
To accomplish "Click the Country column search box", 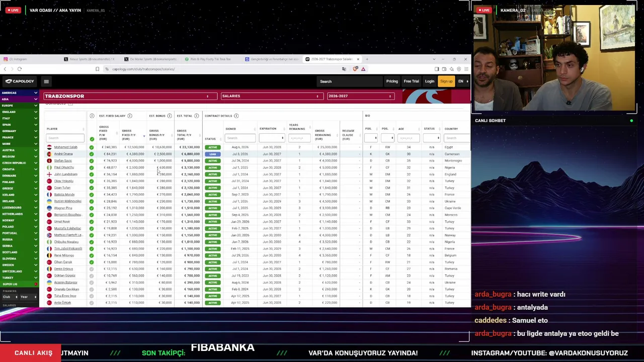I will 457,138.
